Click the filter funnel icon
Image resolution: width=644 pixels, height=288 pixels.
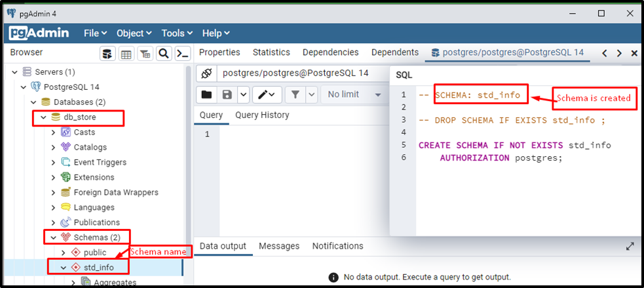coord(295,94)
